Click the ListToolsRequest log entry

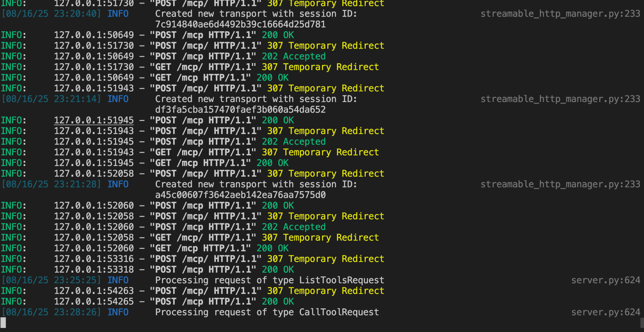tap(341, 280)
